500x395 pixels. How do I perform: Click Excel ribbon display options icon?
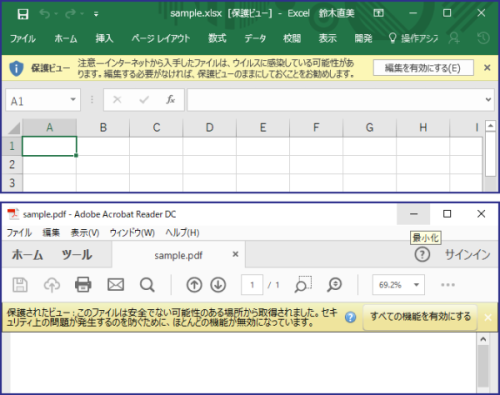(x=378, y=13)
